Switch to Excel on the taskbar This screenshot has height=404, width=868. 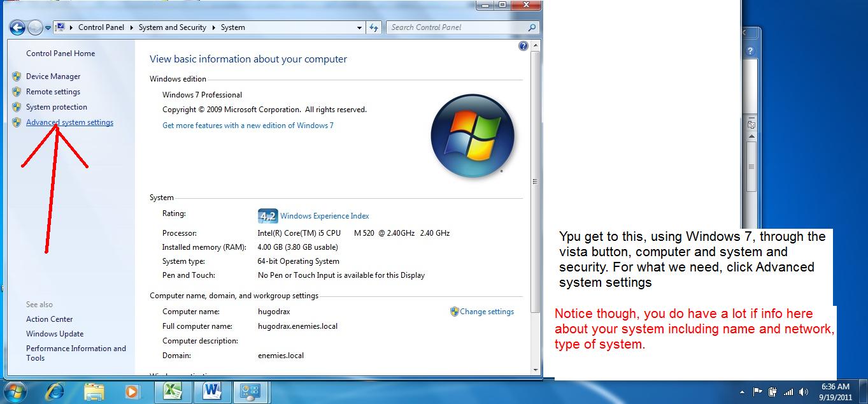174,392
